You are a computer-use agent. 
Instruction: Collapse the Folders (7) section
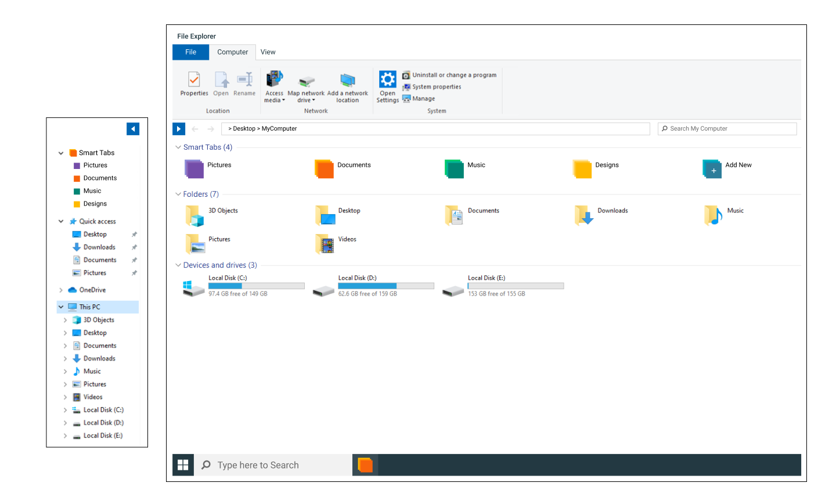point(178,195)
